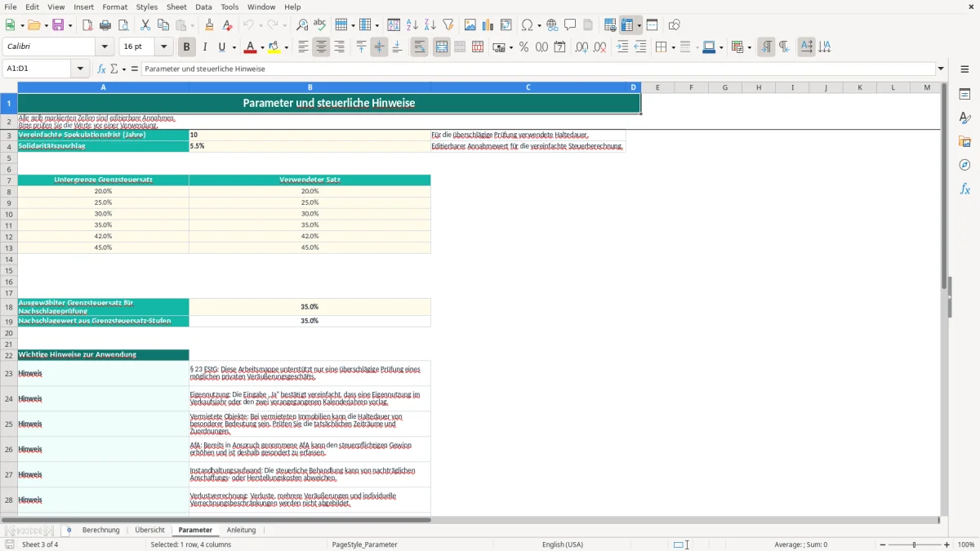Image resolution: width=980 pixels, height=551 pixels.
Task: Open the Tools menu
Action: [229, 7]
